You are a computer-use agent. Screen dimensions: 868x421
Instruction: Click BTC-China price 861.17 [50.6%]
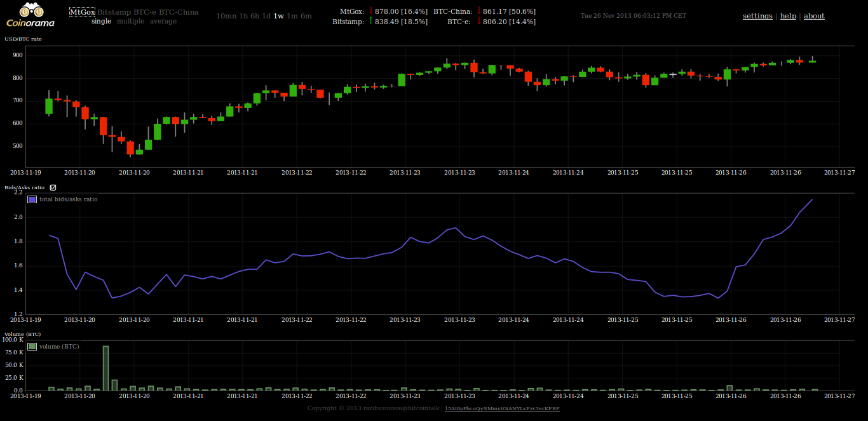tap(509, 12)
